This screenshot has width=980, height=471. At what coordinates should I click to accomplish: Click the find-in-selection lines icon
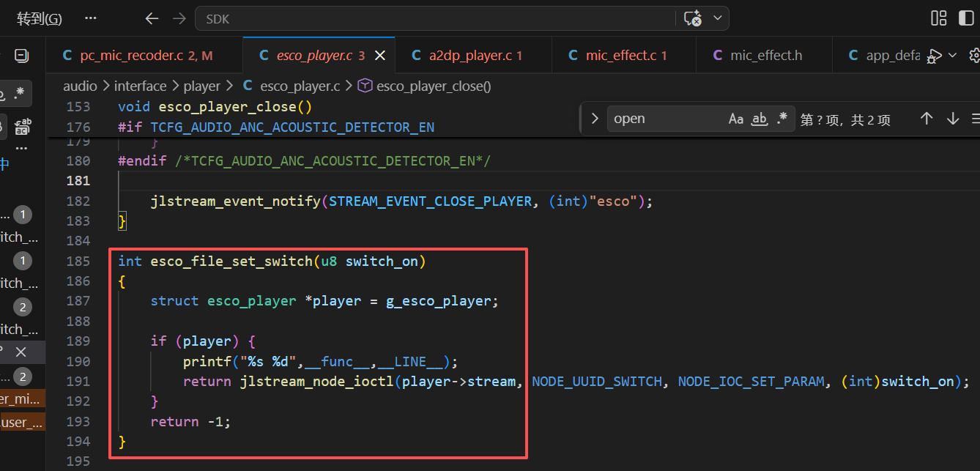[976, 119]
